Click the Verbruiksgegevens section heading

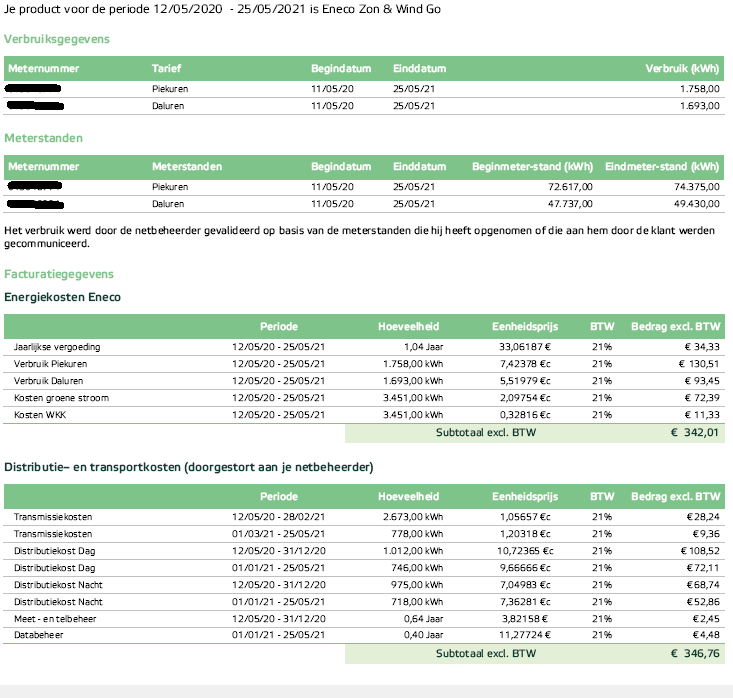[57, 39]
